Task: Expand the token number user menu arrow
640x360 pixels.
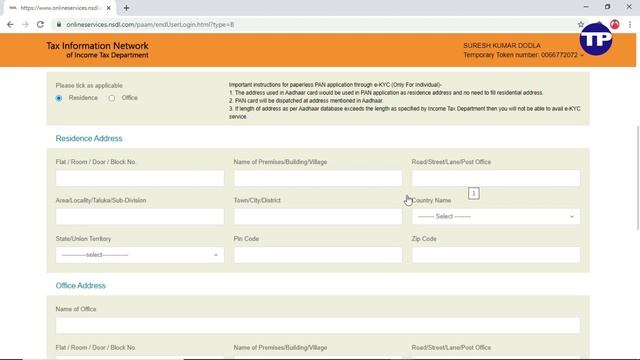Action: point(582,55)
